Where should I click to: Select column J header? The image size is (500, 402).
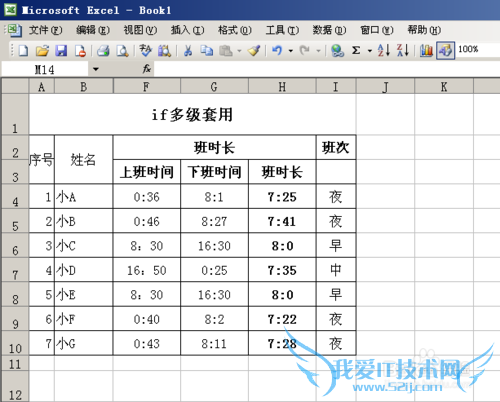385,86
